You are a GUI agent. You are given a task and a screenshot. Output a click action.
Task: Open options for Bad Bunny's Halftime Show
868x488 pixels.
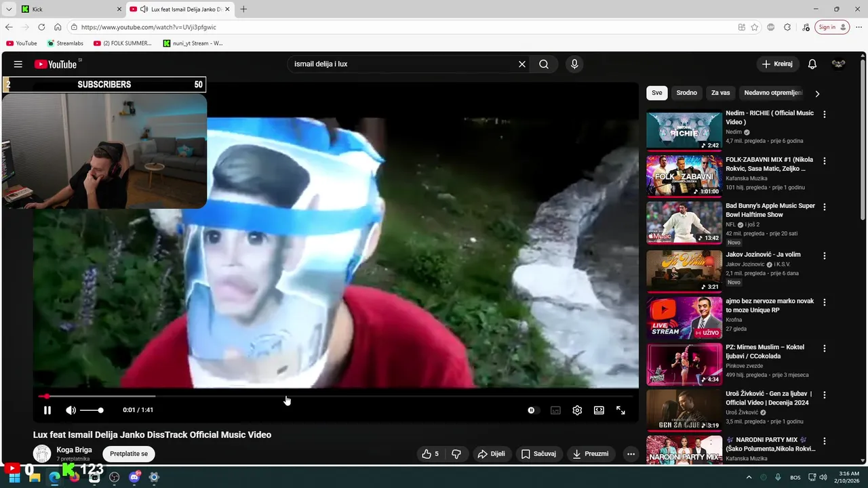(825, 207)
